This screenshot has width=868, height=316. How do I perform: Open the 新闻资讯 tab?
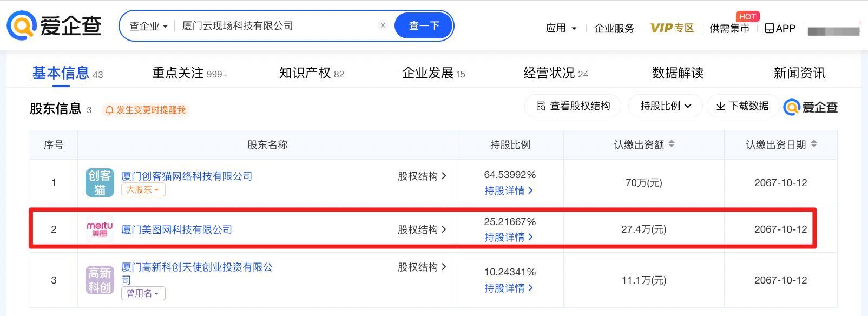pos(799,73)
